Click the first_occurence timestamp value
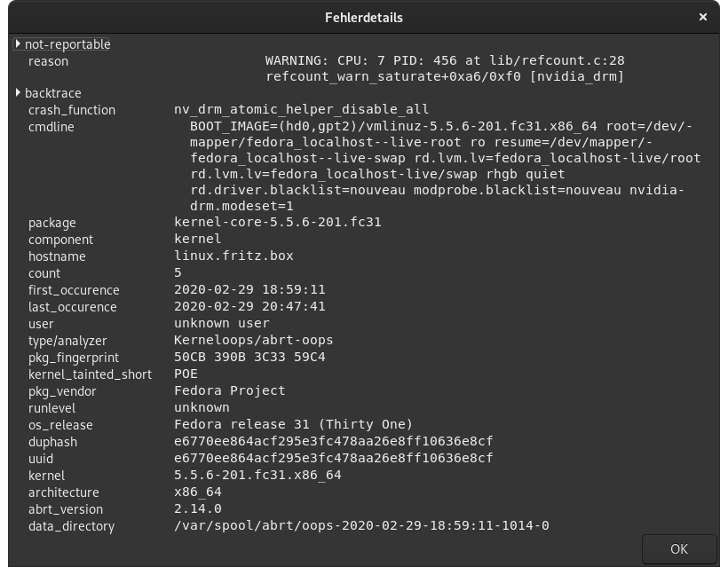Image resolution: width=728 pixels, height=575 pixels. click(x=249, y=289)
